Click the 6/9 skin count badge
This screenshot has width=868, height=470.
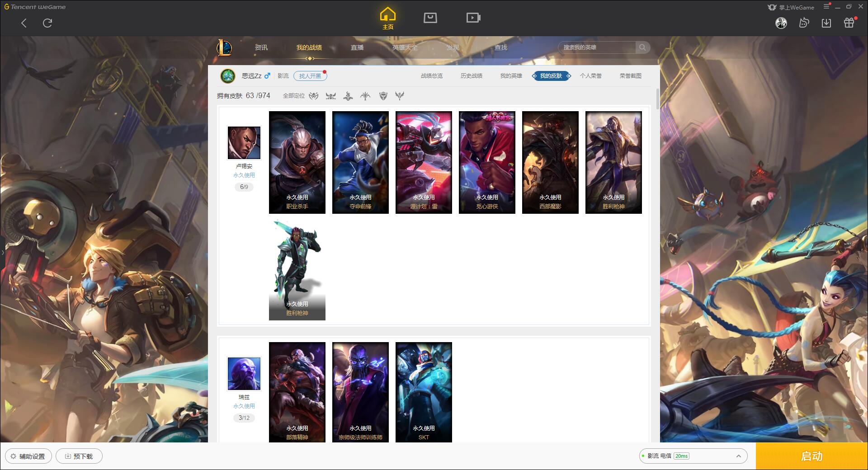[244, 187]
